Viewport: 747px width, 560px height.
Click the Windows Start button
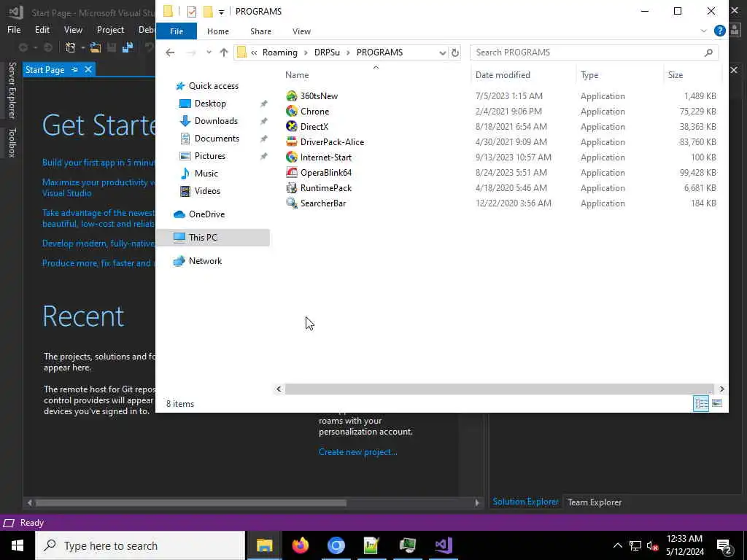pos(18,545)
